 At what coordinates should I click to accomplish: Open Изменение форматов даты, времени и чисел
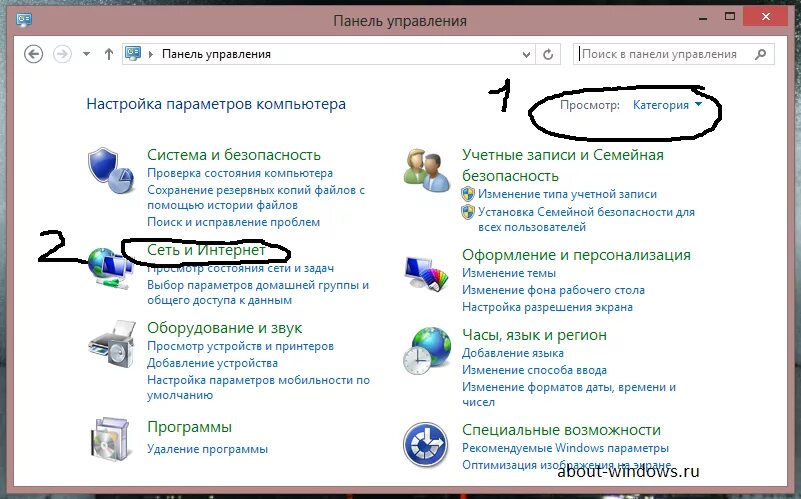[569, 395]
